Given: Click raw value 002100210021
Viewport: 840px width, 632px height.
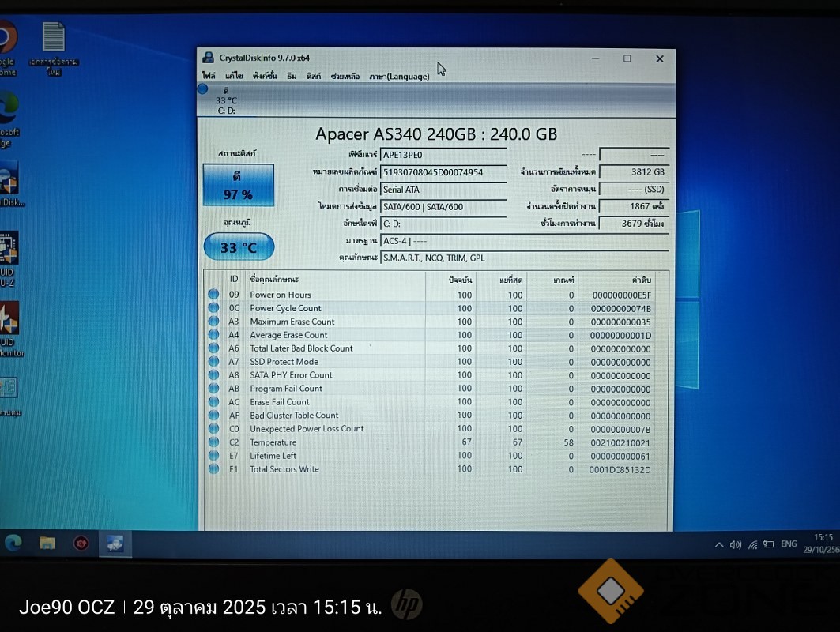Looking at the screenshot, I should 620,443.
